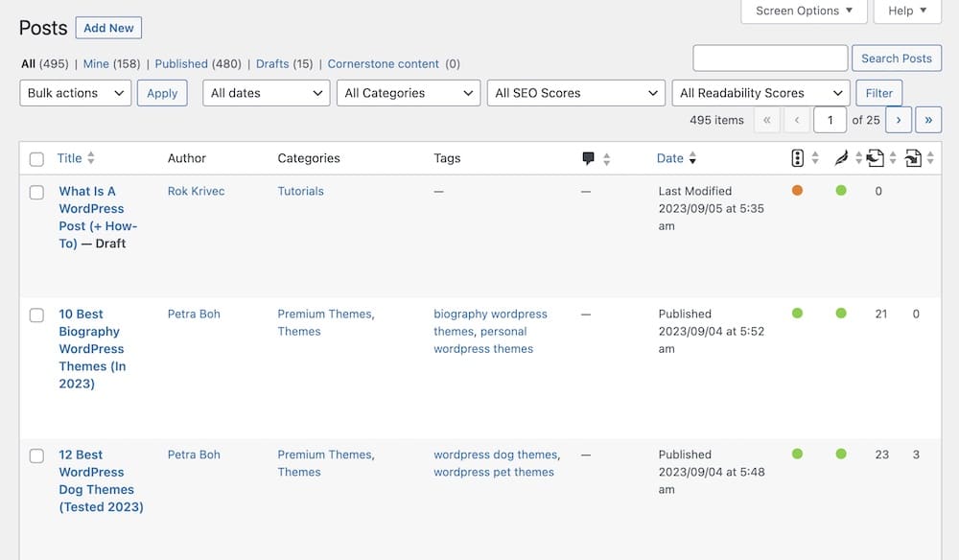Click Premium Themes category in Biography row
The height and width of the screenshot is (560, 959).
click(x=324, y=314)
